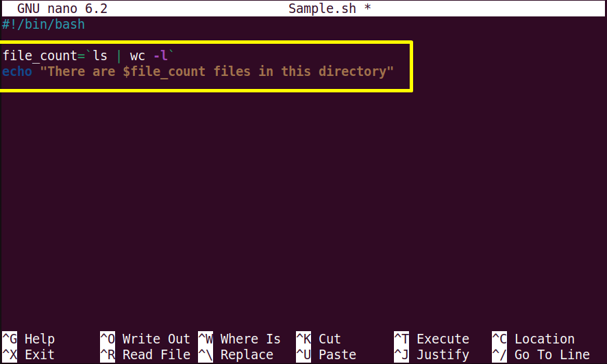Place cursor on the file_count variable name
This screenshot has width=607, height=364.
[x=40, y=55]
